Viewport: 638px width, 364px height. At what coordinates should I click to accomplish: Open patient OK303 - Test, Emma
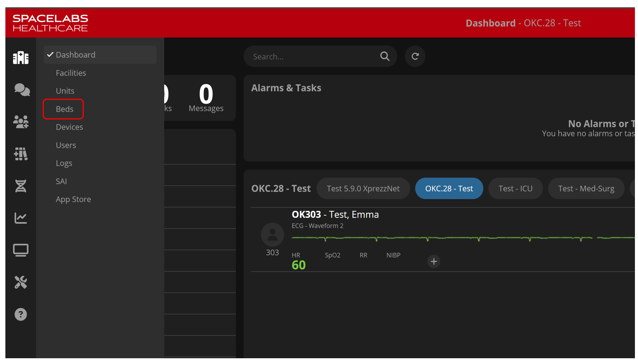335,215
